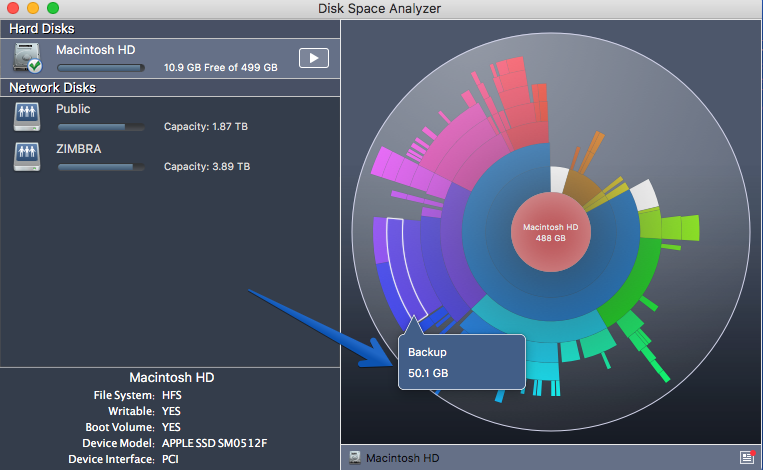Click the Public disk usage bar
This screenshot has height=470, width=763.
101,127
